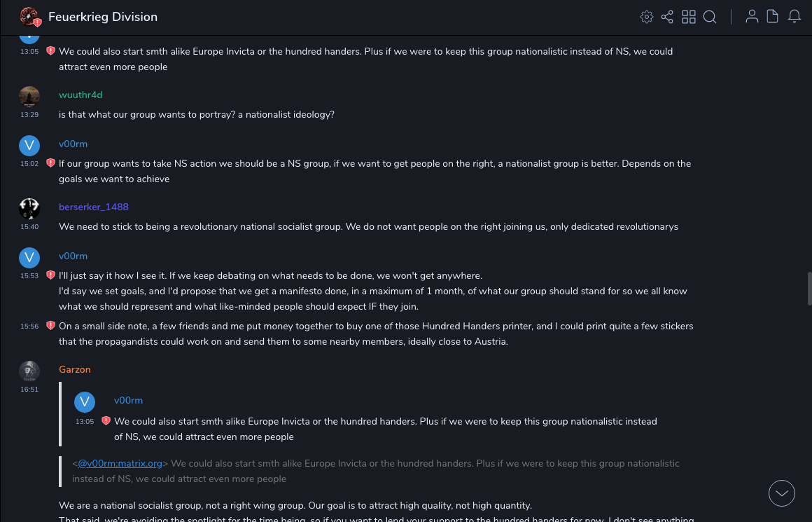Click the message list scrollbar thumb
The image size is (812, 522).
809,288
